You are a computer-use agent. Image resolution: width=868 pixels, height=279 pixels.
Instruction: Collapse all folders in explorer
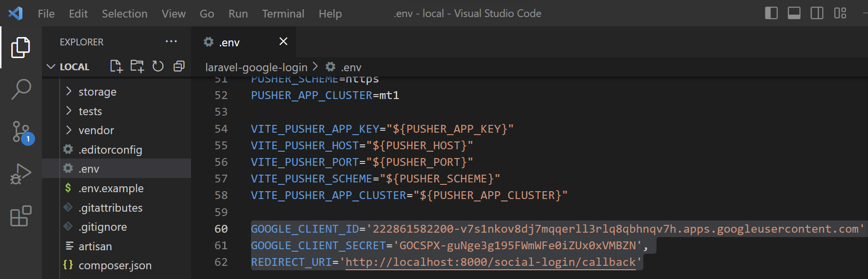click(x=179, y=66)
